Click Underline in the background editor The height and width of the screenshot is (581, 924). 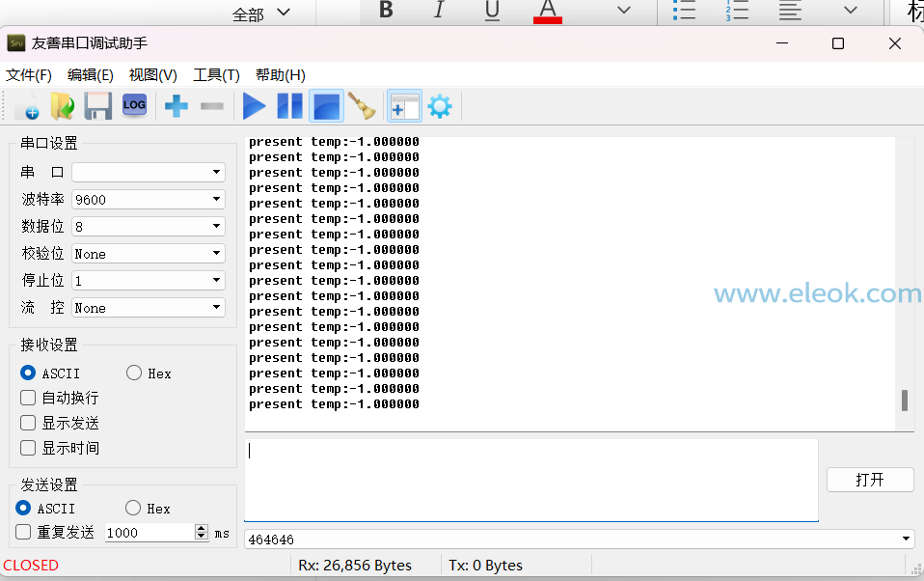point(492,11)
